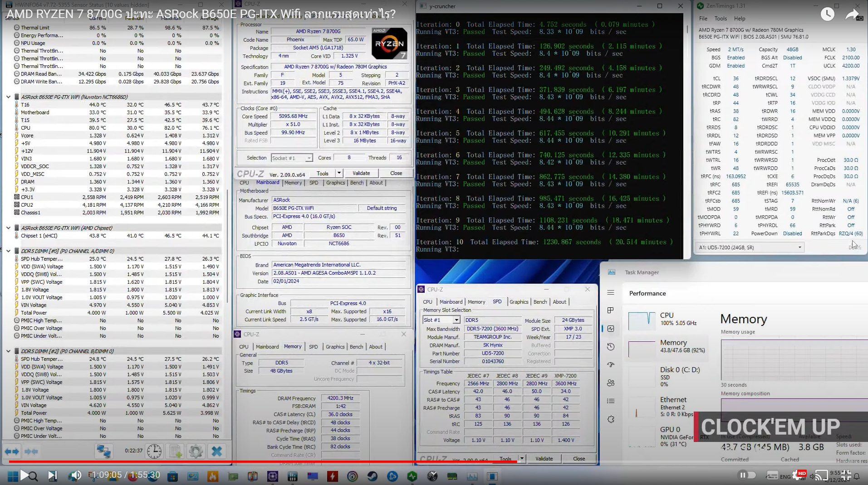Click Close button in CPU-Z SPD window
The image size is (868, 485).
[579, 459]
